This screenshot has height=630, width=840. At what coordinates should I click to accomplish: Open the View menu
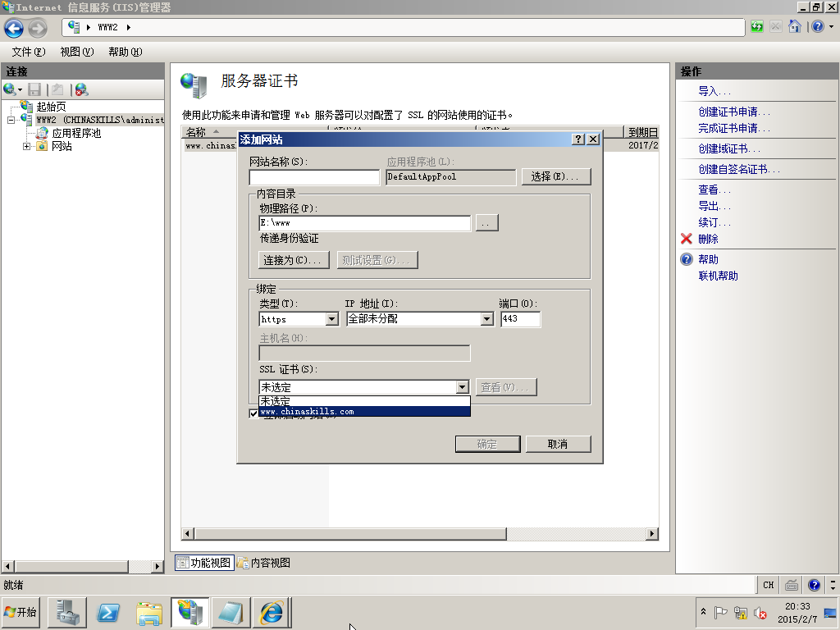[x=76, y=52]
